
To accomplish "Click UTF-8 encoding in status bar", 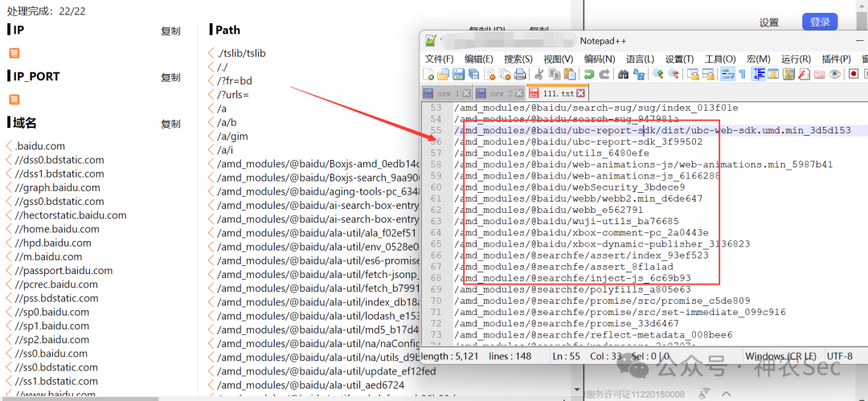I will 839,356.
